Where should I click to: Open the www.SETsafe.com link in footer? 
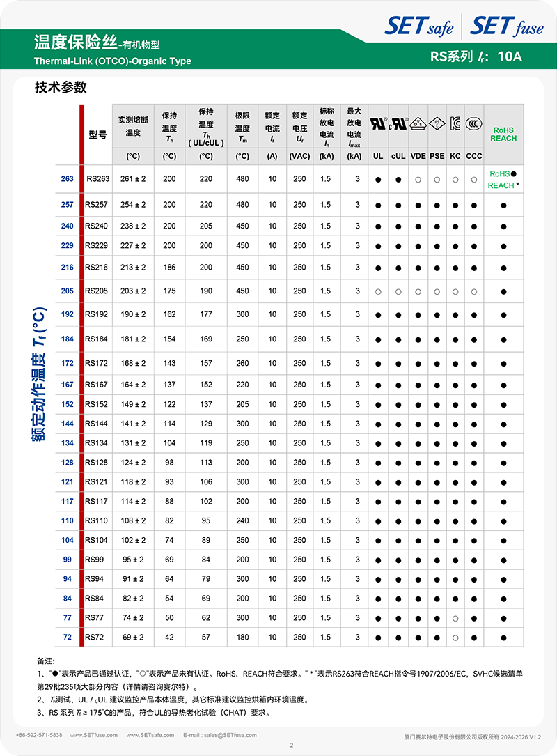click(150, 735)
